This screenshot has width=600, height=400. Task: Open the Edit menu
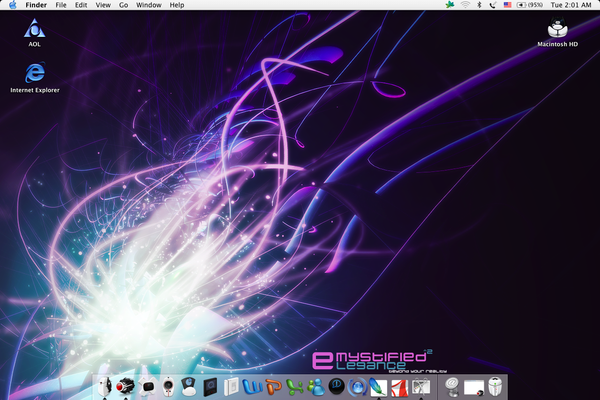pyautogui.click(x=80, y=5)
